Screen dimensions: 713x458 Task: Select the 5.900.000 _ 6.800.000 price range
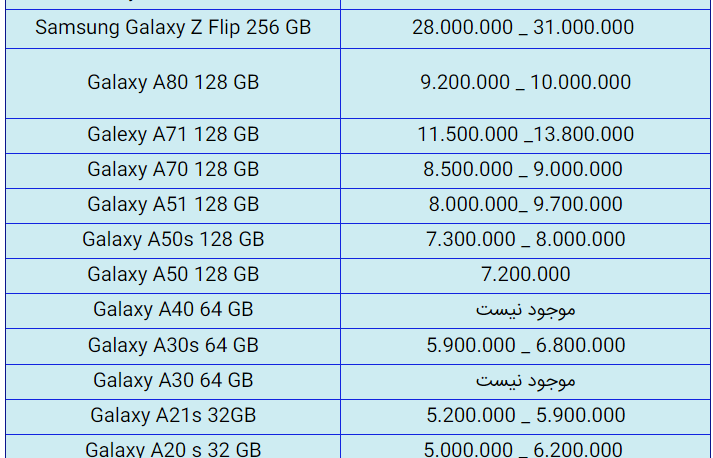click(525, 346)
